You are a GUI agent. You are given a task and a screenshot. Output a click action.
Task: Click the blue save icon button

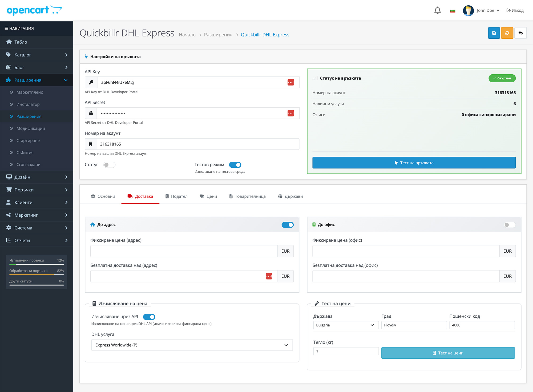494,33
